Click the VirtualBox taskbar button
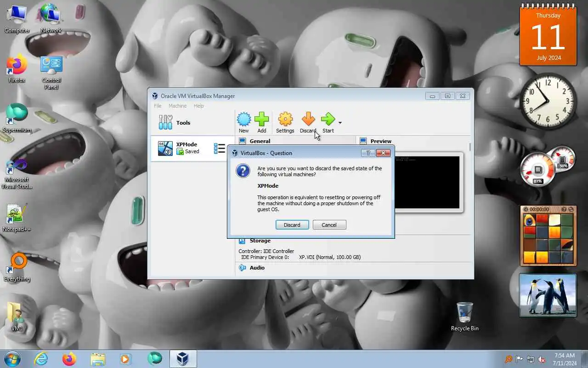588x368 pixels. tap(183, 359)
